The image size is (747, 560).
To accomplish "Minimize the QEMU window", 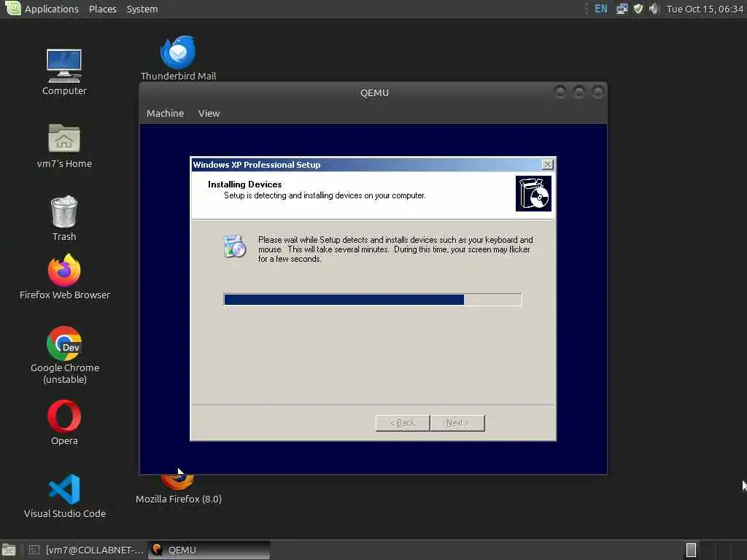I will pyautogui.click(x=560, y=91).
